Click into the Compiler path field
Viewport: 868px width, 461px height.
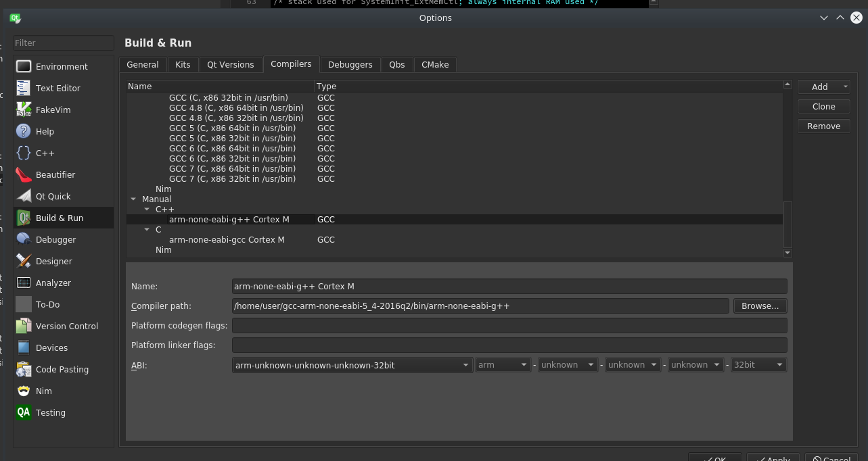[x=480, y=306]
